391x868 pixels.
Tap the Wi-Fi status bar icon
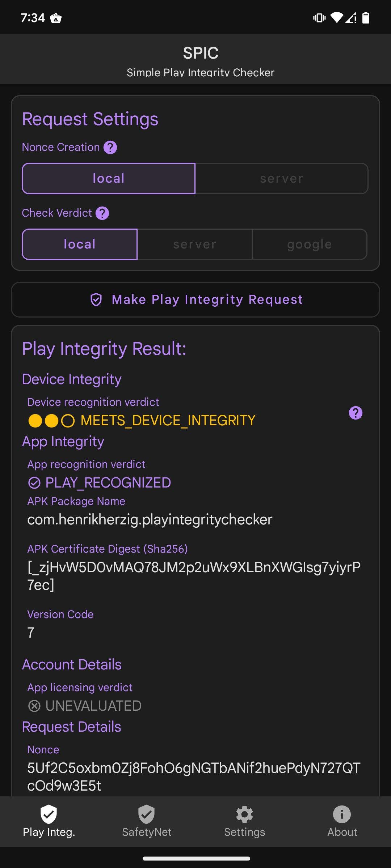pos(337,18)
